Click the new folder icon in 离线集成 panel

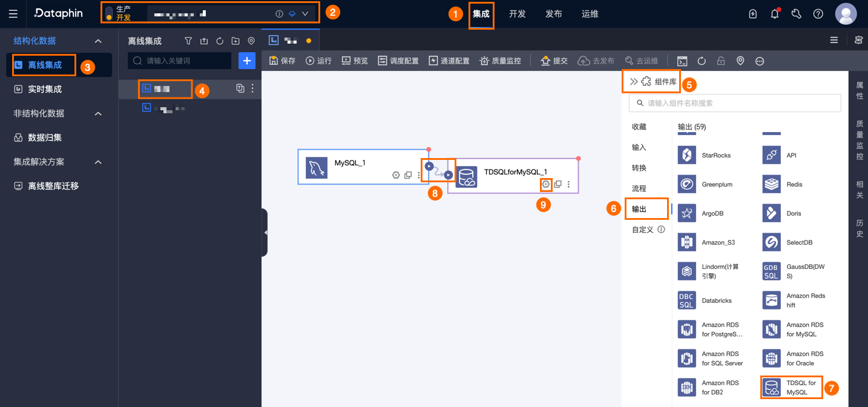point(235,41)
